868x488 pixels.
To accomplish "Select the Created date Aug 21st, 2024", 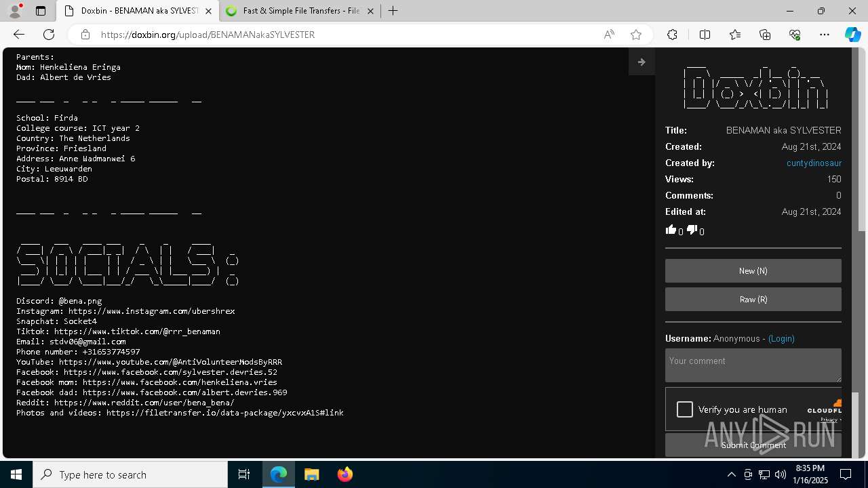I will coord(811,146).
